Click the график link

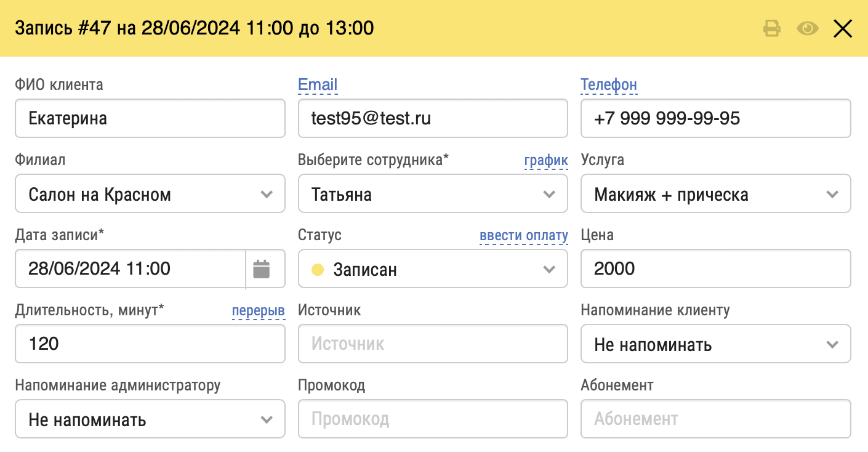coord(545,161)
